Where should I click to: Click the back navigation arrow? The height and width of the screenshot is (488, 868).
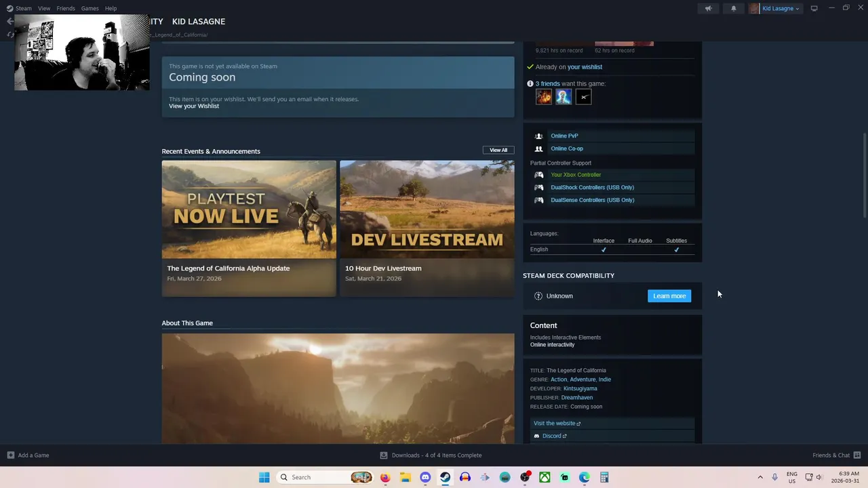click(9, 22)
